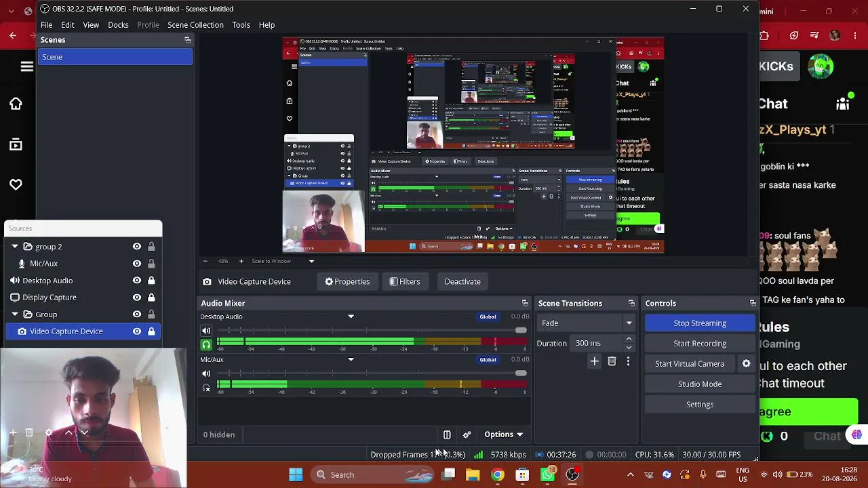This screenshot has width=868, height=488.
Task: Click the browser back arrow behind OBS
Action: pos(13,35)
